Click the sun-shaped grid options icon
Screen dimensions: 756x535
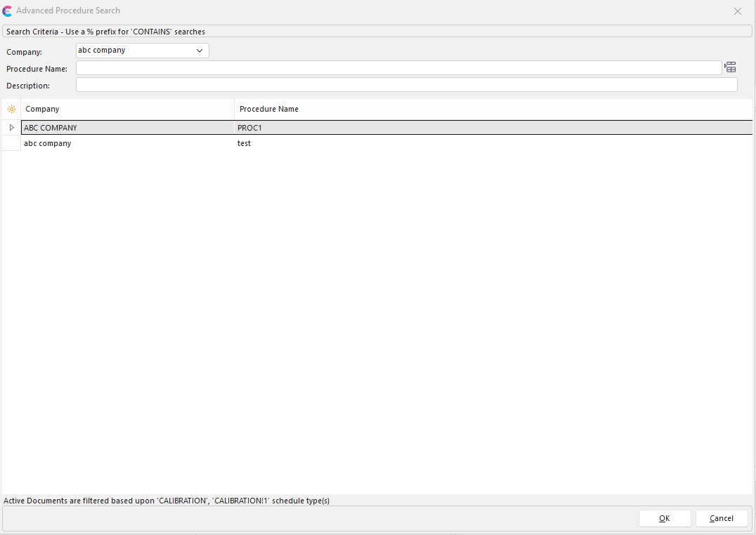[x=11, y=110]
